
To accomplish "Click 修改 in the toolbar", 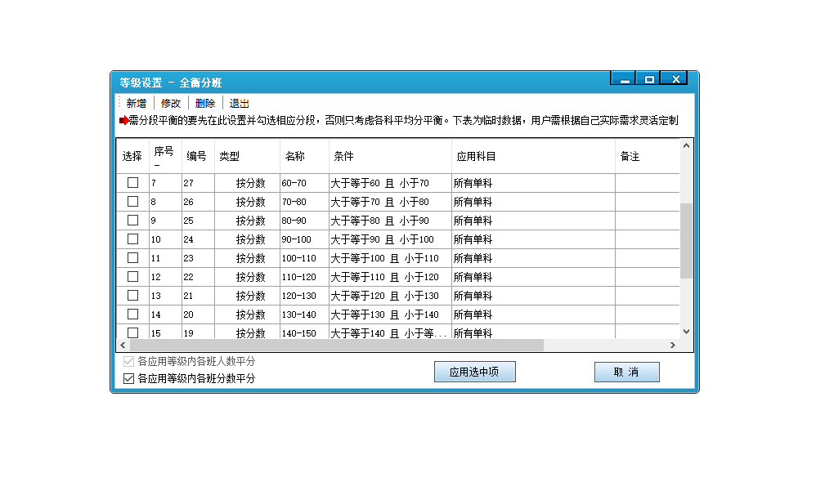I will [171, 104].
